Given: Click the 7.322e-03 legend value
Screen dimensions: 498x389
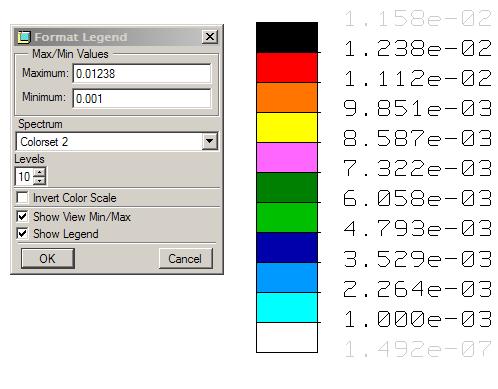Looking at the screenshot, I should click(x=418, y=169).
